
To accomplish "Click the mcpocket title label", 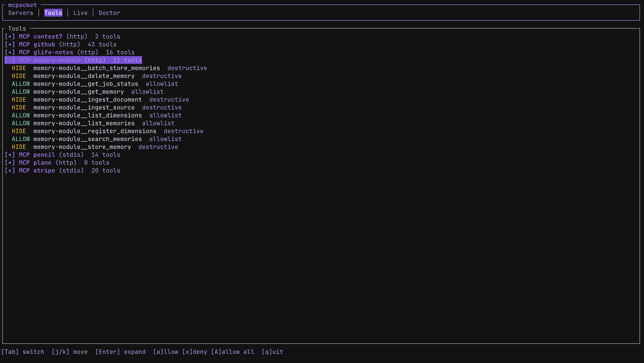I will point(23,5).
